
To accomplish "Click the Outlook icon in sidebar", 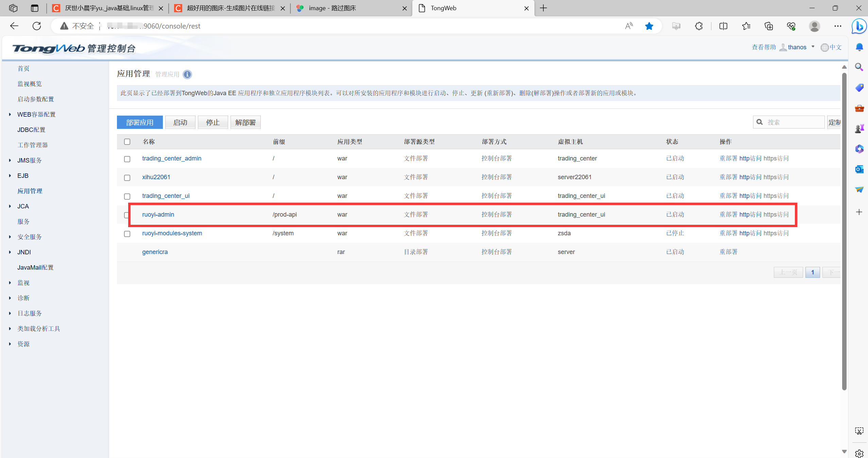I will pyautogui.click(x=859, y=169).
